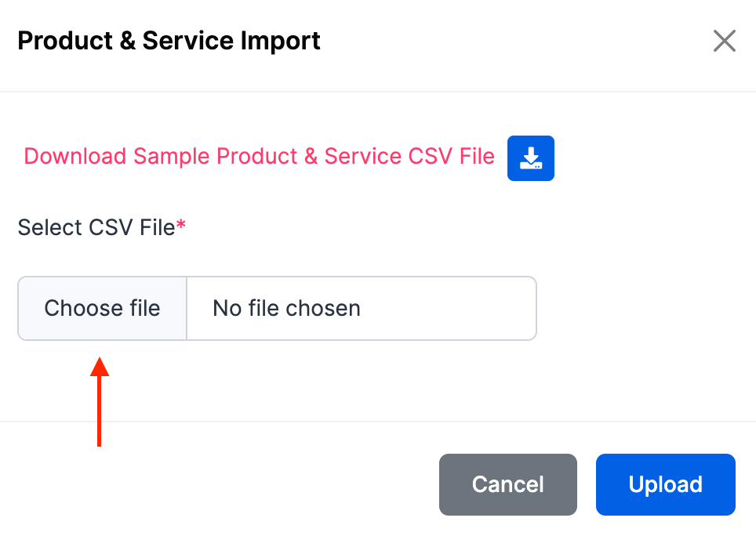Dismiss the dialog using the X icon
Image resolution: width=756 pixels, height=536 pixels.
click(724, 41)
